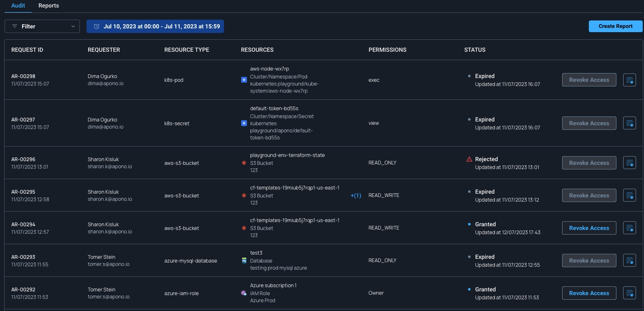This screenshot has width=644, height=311.
Task: Select the Audit tab
Action: point(18,6)
